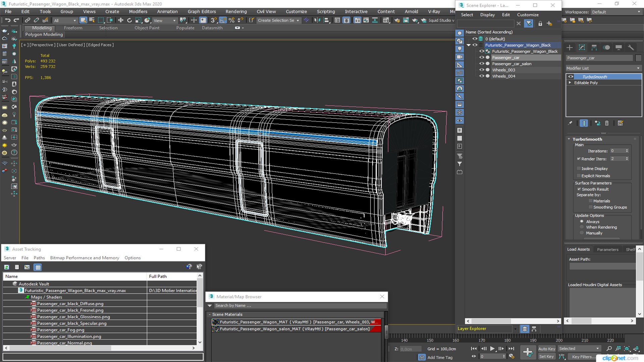Select the Move transform tool
This screenshot has width=644, height=362.
(120, 20)
